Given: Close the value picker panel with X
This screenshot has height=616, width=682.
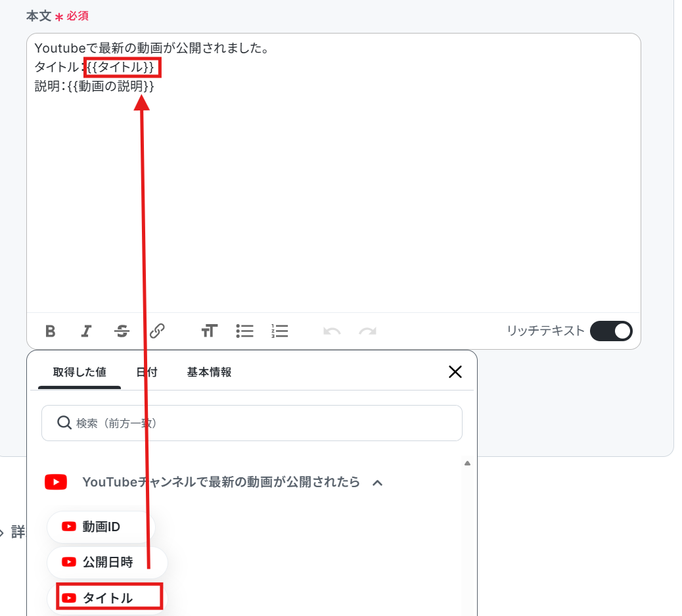Looking at the screenshot, I should 455,372.
